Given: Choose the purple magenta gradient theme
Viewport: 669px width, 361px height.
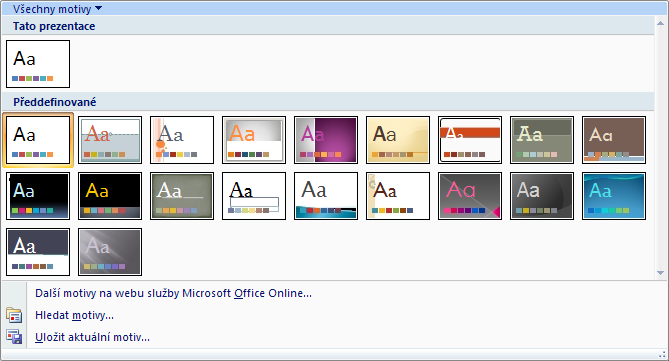Looking at the screenshot, I should click(x=326, y=140).
